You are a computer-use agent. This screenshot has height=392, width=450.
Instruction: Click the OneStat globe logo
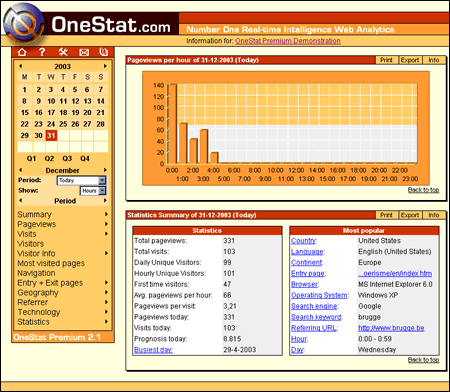coord(24,24)
